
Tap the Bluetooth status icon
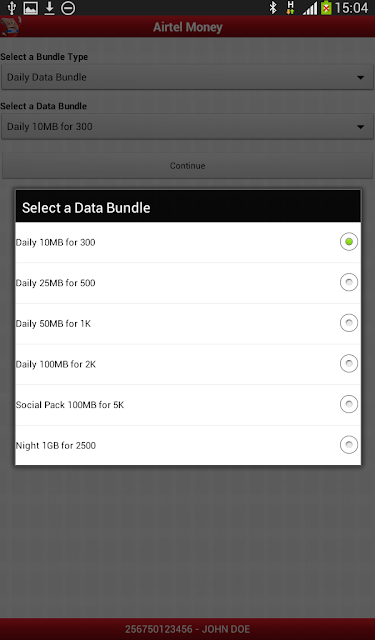(273, 8)
